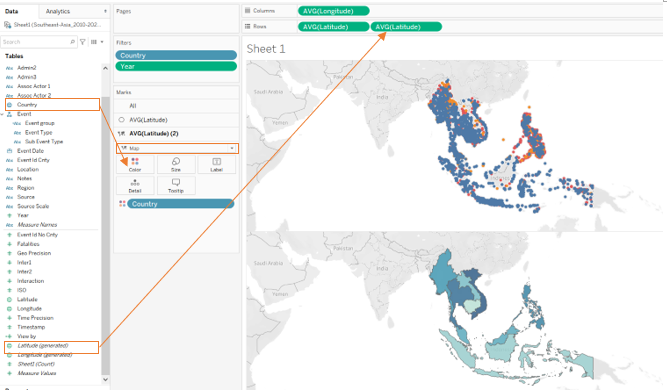
Task: Select the Sheet1 (Count) field
Action: [x=36, y=364]
